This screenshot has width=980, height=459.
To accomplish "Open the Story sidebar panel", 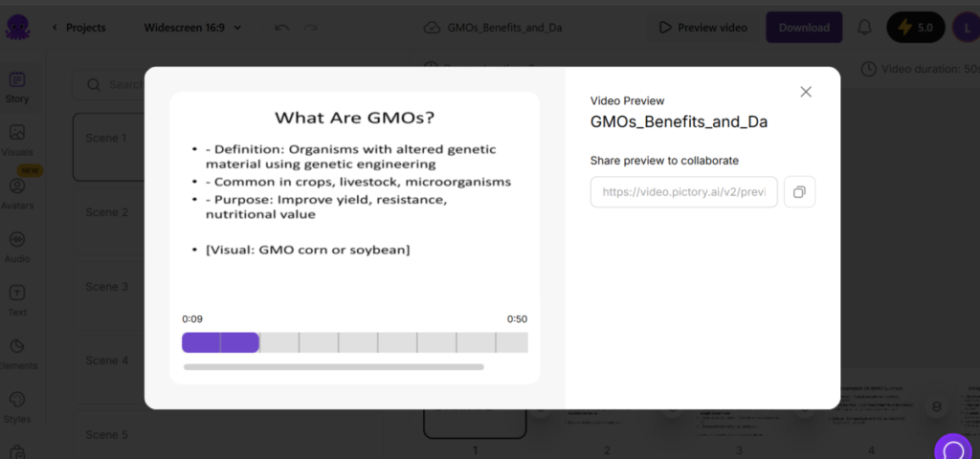I will point(17,87).
